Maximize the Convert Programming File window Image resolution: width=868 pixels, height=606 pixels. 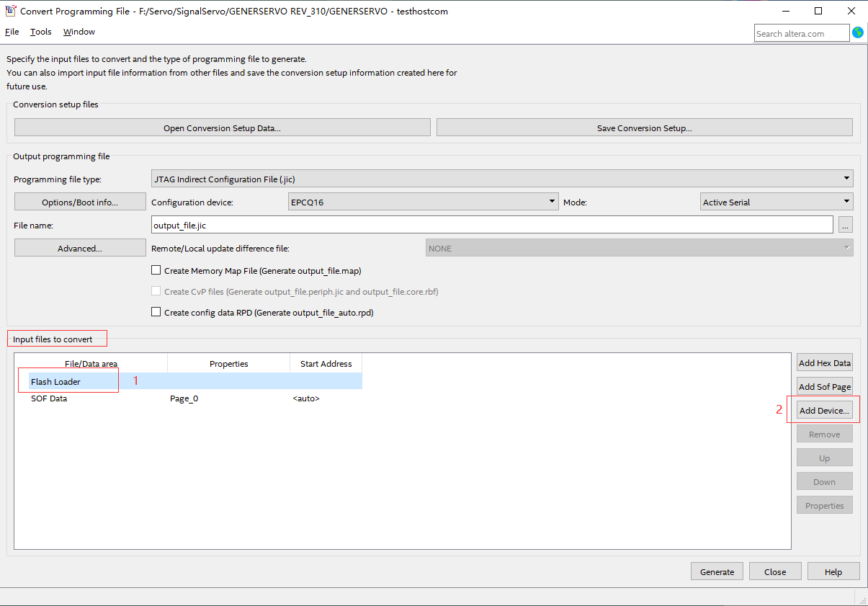818,11
